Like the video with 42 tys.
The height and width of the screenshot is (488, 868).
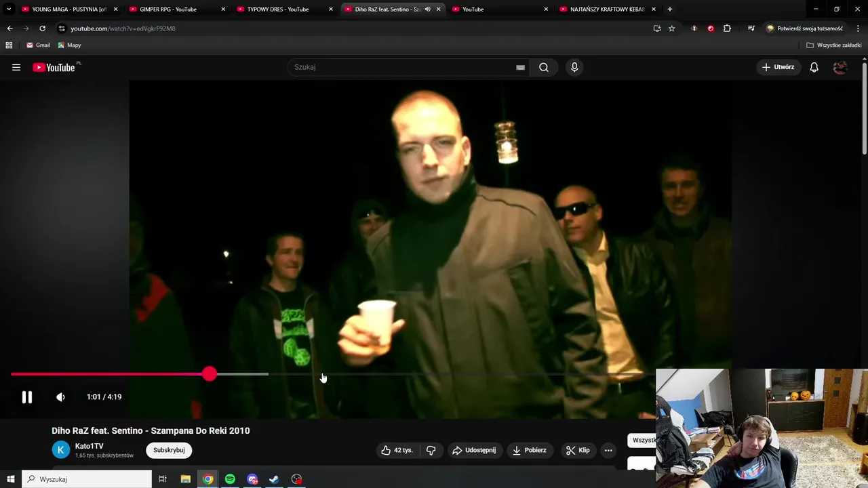click(x=397, y=450)
